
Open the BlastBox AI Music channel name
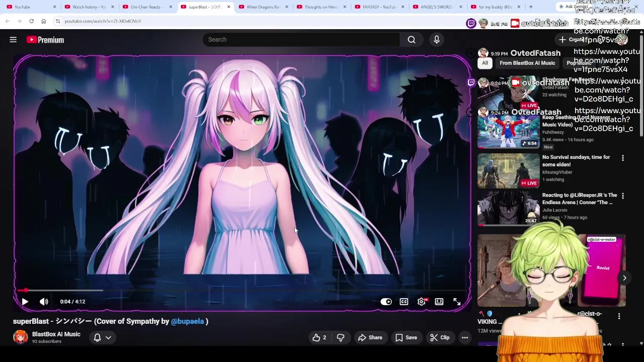pyautogui.click(x=56, y=334)
